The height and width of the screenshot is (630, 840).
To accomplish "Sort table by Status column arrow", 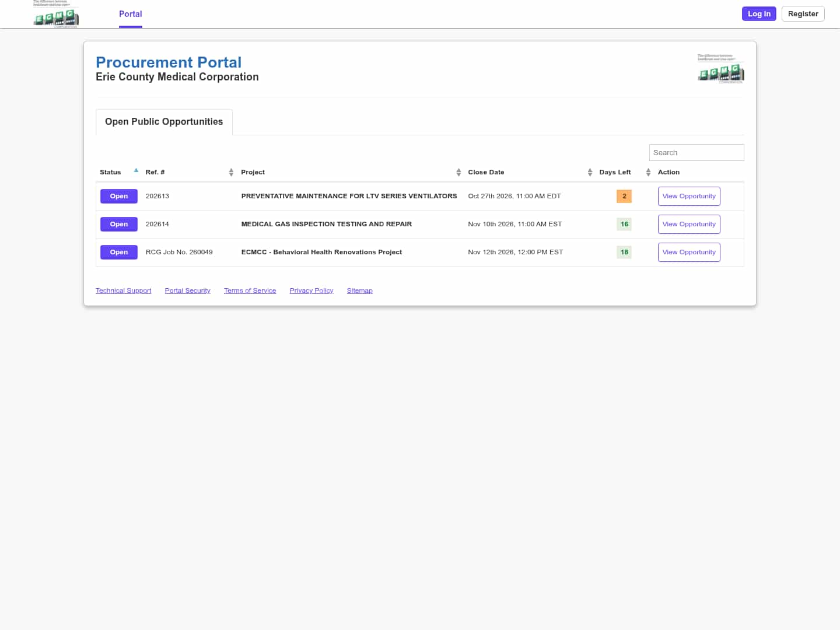I will tap(136, 171).
